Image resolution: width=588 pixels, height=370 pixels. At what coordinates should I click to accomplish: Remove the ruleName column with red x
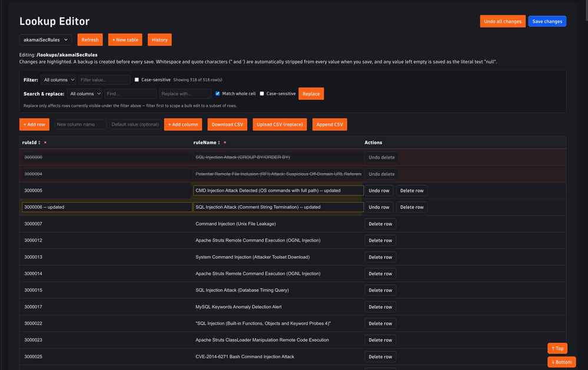coord(225,143)
